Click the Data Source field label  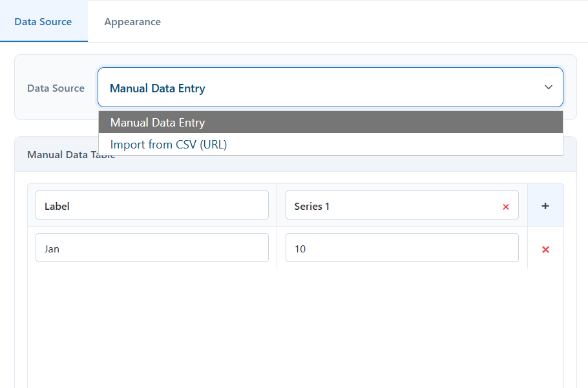click(56, 88)
